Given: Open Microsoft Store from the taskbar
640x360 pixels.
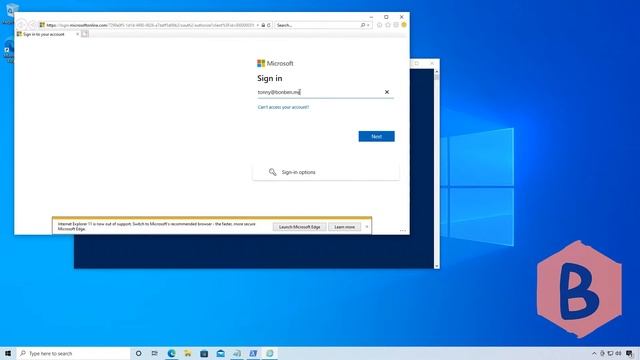Looking at the screenshot, I should 204,353.
